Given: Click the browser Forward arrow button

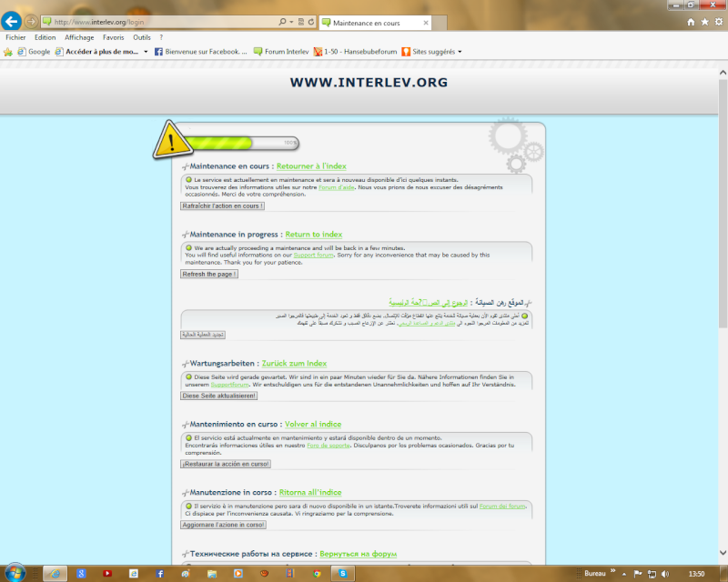Looking at the screenshot, I should tap(31, 21).
